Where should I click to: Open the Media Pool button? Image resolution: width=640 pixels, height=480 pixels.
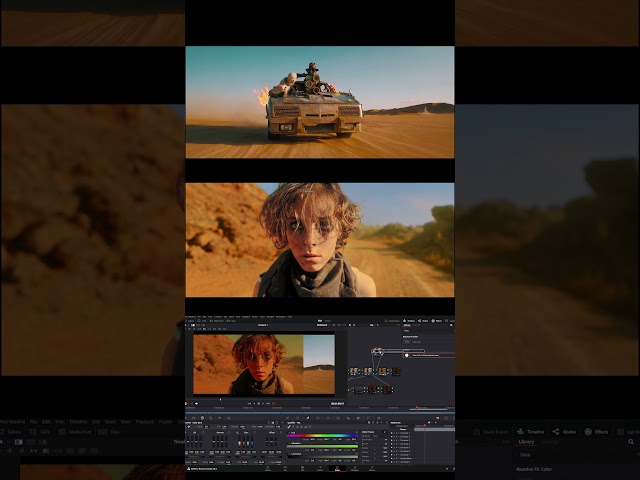[x=217, y=321]
